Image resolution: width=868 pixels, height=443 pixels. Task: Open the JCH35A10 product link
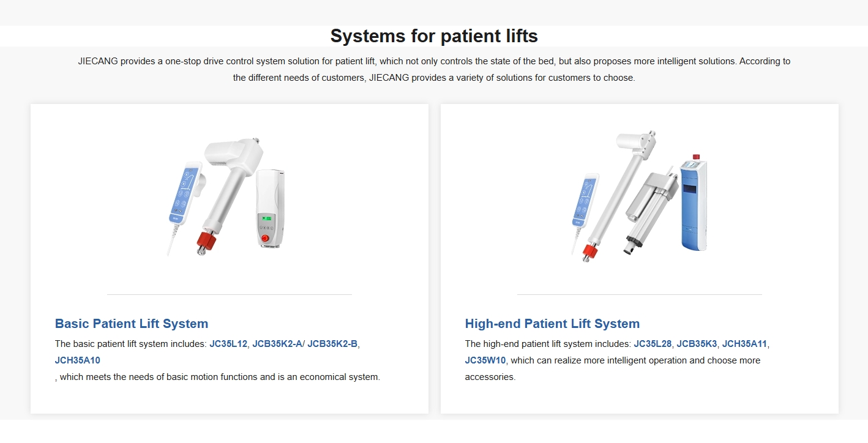[x=78, y=360]
